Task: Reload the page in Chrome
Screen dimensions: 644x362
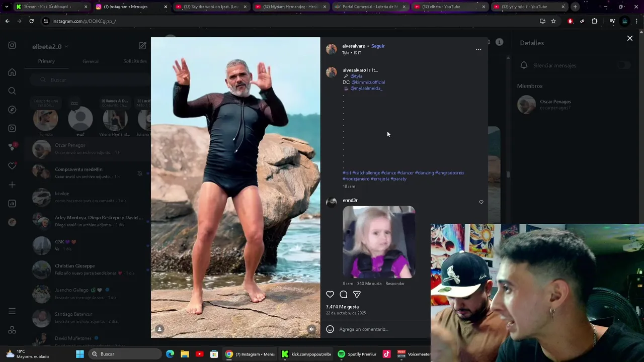Action: click(x=31, y=21)
